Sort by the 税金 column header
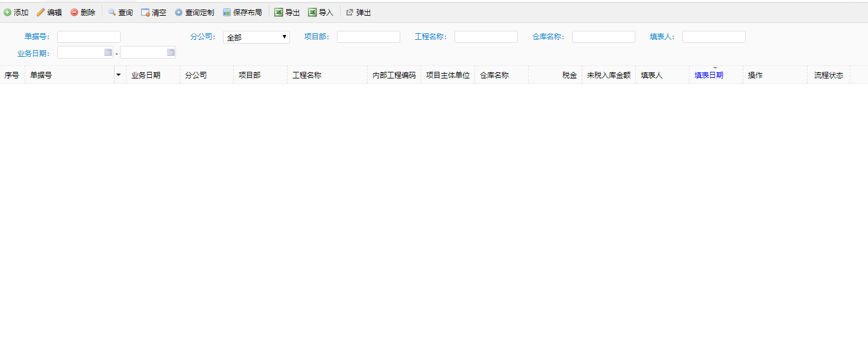 (555, 75)
